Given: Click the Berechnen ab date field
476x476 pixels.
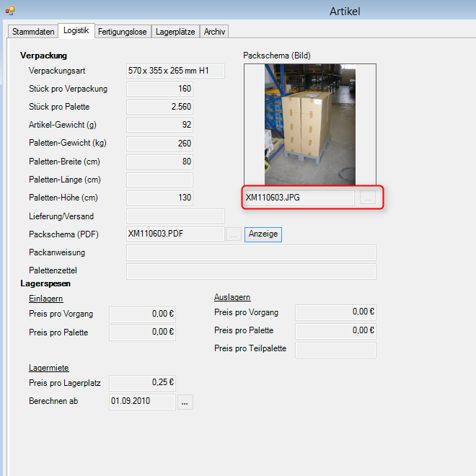Looking at the screenshot, I should (x=142, y=402).
